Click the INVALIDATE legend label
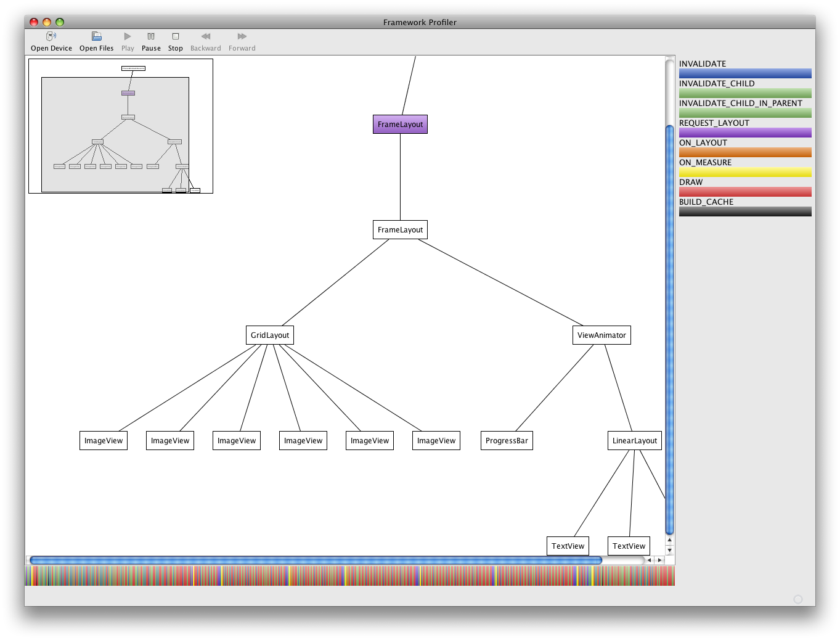This screenshot has width=840, height=640. 703,64
